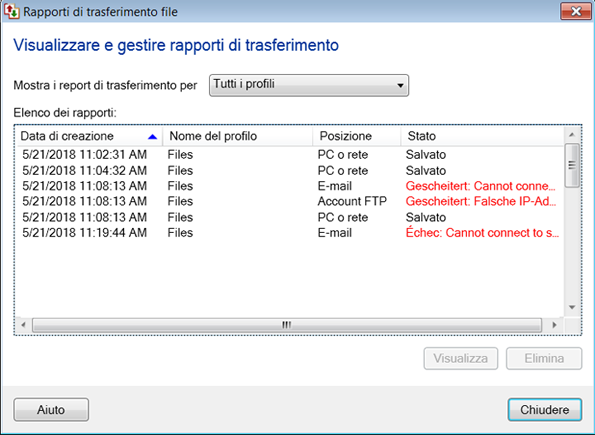This screenshot has width=595, height=435.
Task: Click the horizontal scrollbar left arrow
Action: click(24, 325)
